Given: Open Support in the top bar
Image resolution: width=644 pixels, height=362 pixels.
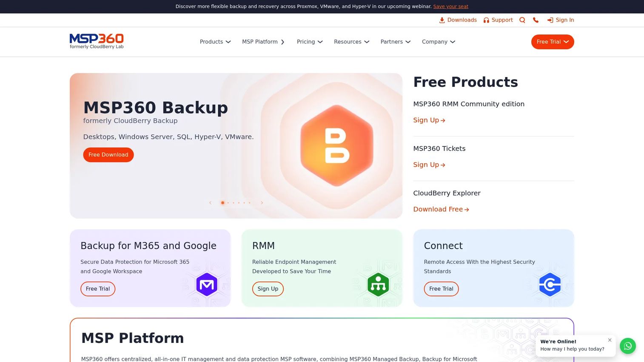Looking at the screenshot, I should coord(498,20).
